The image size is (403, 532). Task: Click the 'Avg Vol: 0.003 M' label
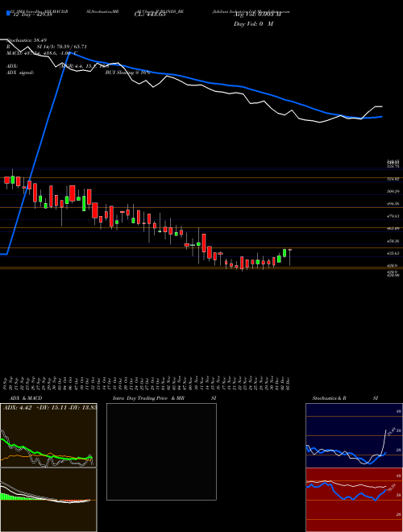pos(257,15)
